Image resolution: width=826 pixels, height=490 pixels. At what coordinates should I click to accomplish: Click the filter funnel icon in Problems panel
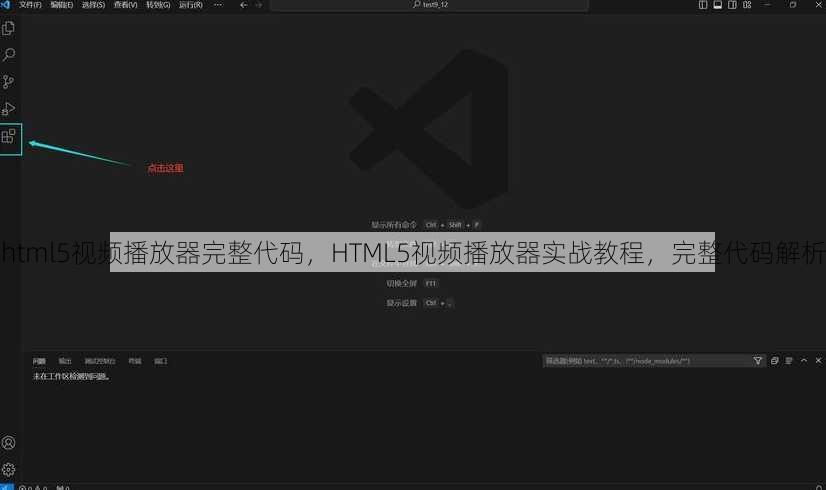(x=758, y=360)
